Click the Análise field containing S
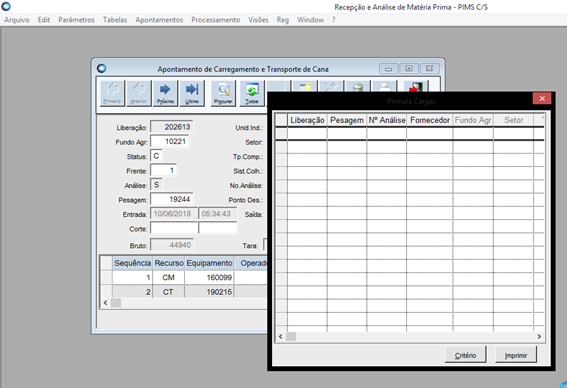 [x=156, y=185]
